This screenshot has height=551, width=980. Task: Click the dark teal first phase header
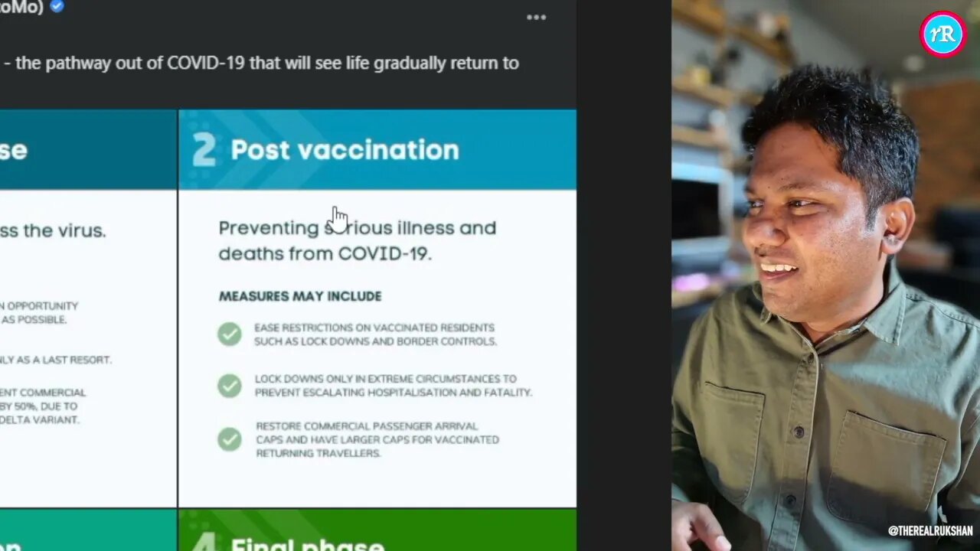pyautogui.click(x=88, y=149)
